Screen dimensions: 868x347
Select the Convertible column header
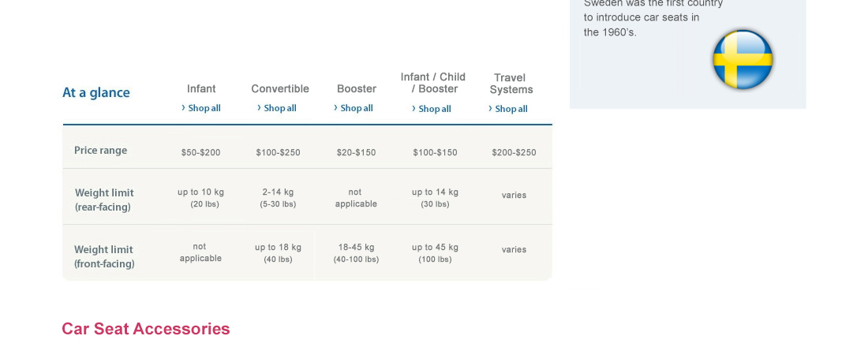point(280,89)
